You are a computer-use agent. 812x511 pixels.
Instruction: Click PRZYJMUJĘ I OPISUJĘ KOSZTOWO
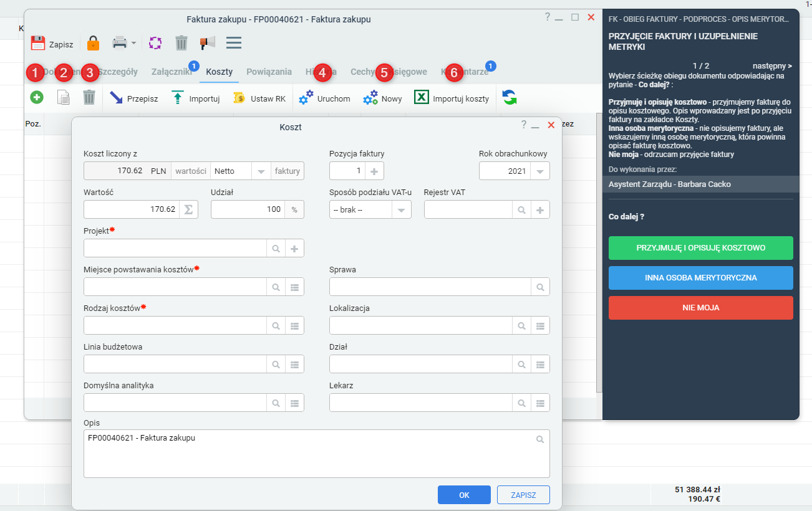(x=701, y=248)
